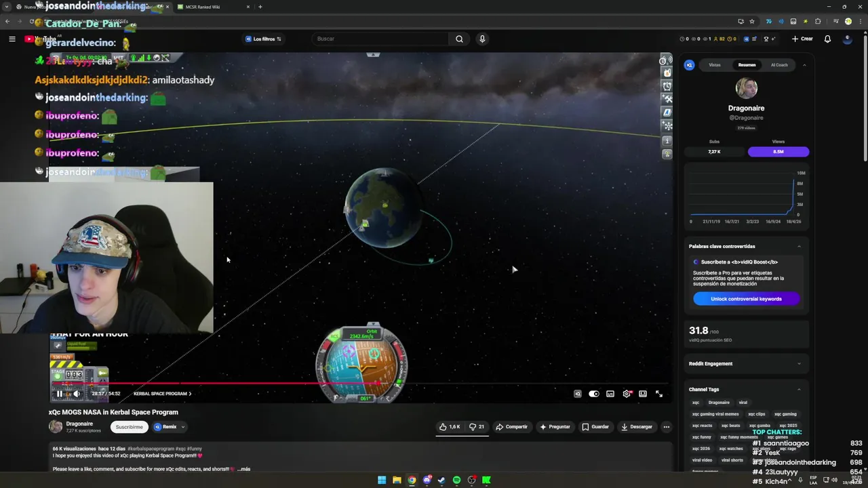Open the Chrome three-dot menu
The width and height of the screenshot is (868, 488).
click(860, 22)
